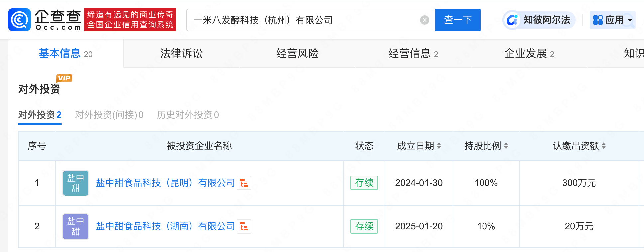Click the 10% shareholding cell
Image resolution: width=644 pixels, height=252 pixels.
click(x=486, y=226)
